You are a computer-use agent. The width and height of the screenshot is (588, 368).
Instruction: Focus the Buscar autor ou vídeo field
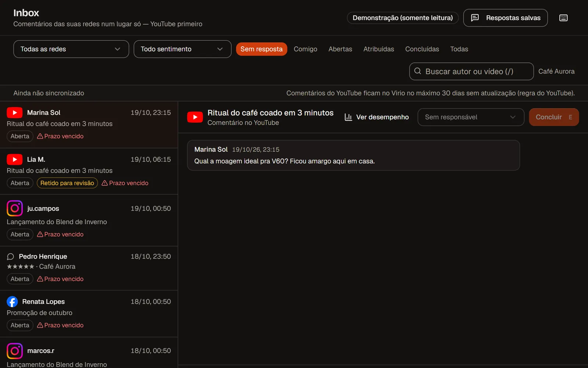[x=471, y=71]
